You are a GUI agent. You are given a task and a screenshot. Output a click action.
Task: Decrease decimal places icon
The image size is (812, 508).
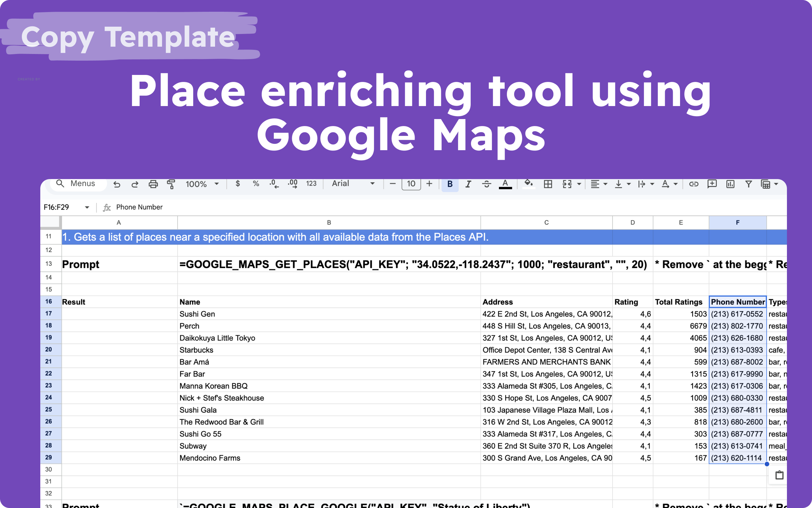(x=274, y=184)
